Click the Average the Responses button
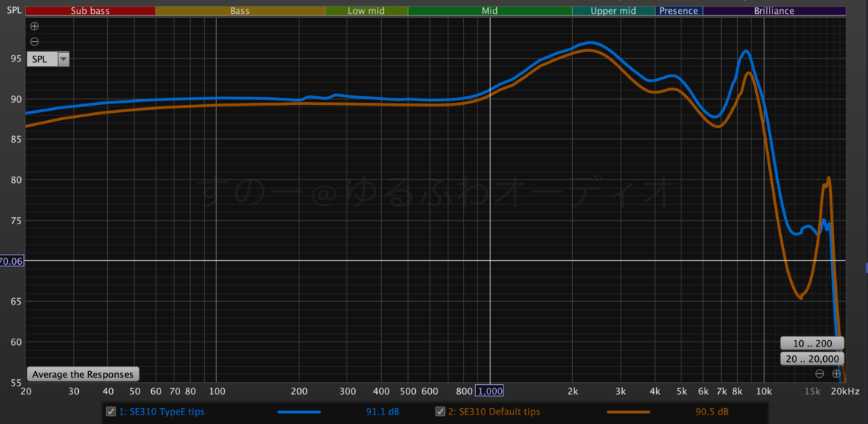This screenshot has height=424, width=868. tap(83, 374)
